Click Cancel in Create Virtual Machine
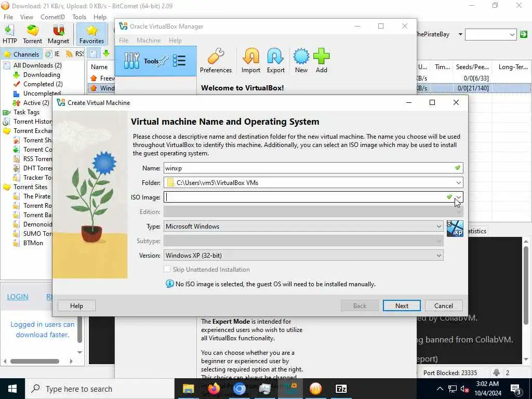The image size is (532, 399). pyautogui.click(x=444, y=305)
